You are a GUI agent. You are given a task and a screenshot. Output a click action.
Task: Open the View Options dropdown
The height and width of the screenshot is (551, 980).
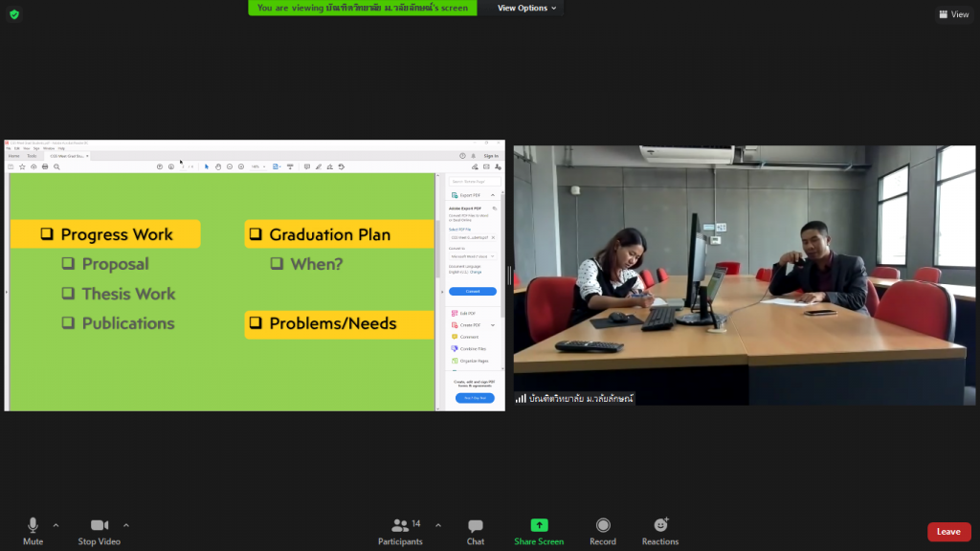click(x=526, y=8)
